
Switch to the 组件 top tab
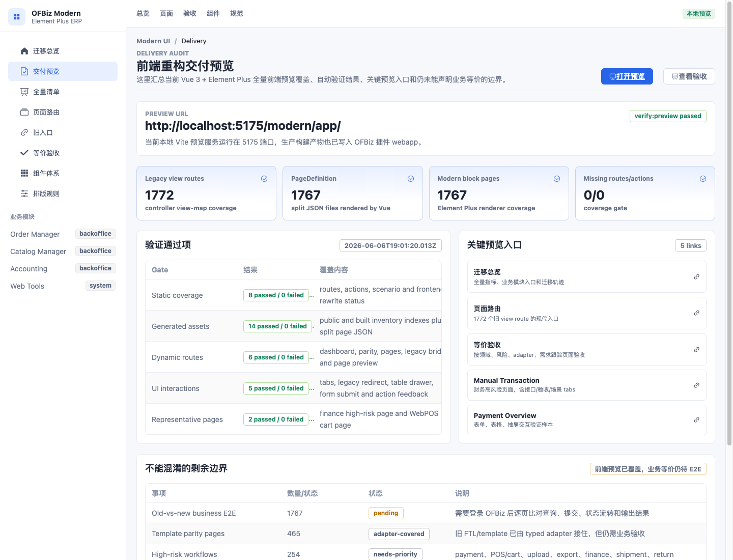coord(213,14)
